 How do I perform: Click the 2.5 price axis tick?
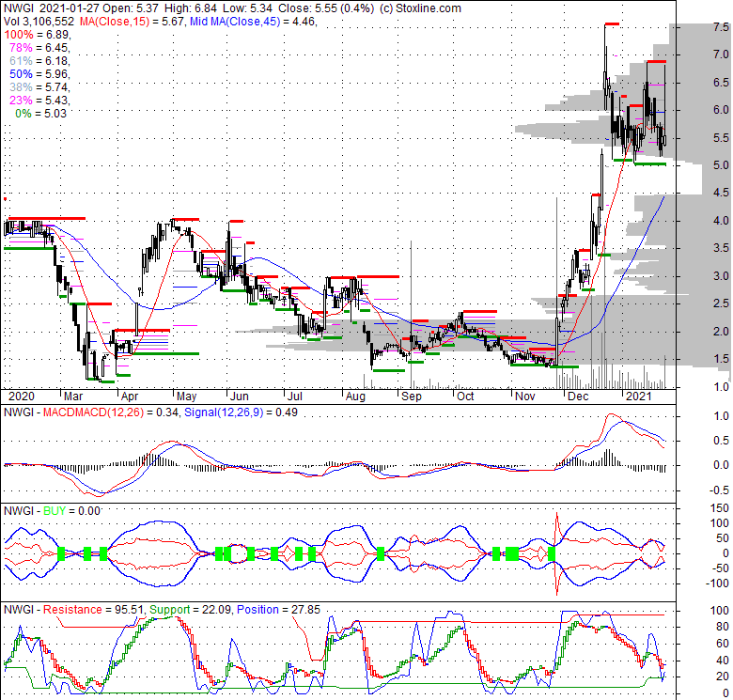pyautogui.click(x=721, y=303)
